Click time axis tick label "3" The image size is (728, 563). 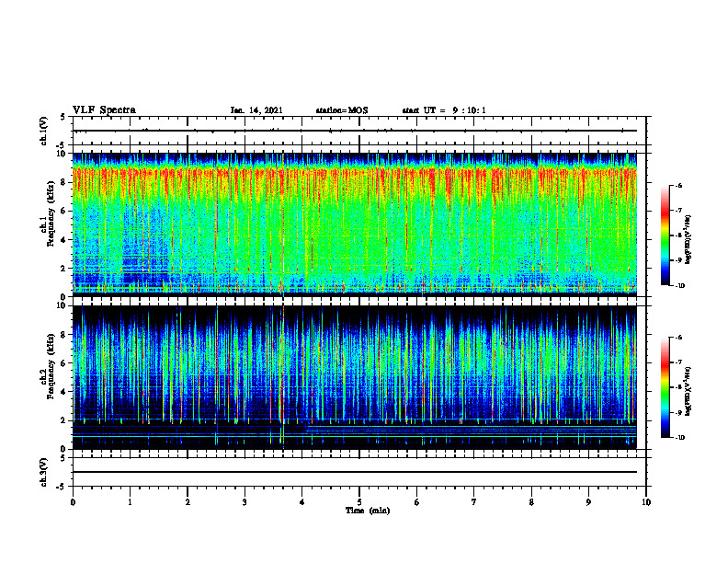tap(245, 502)
